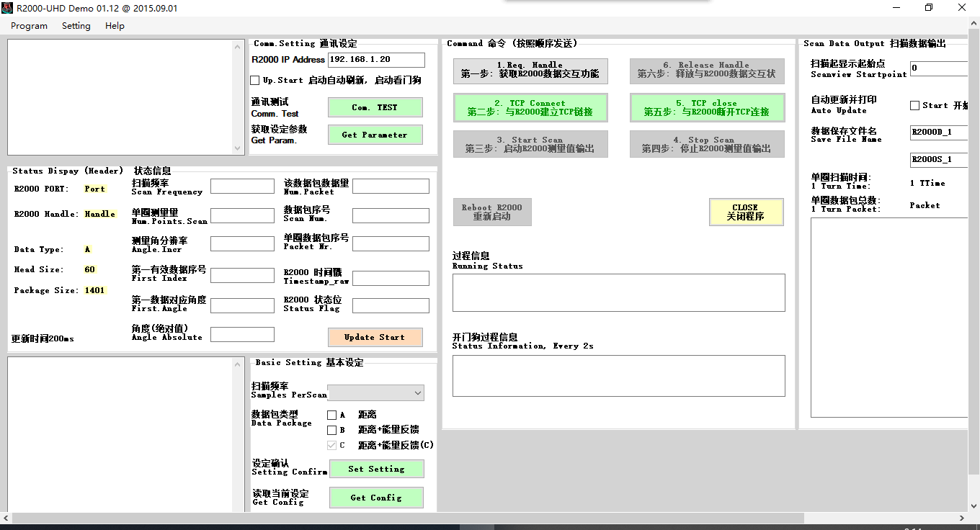Toggle the Auto Update Start checkbox

(x=914, y=105)
